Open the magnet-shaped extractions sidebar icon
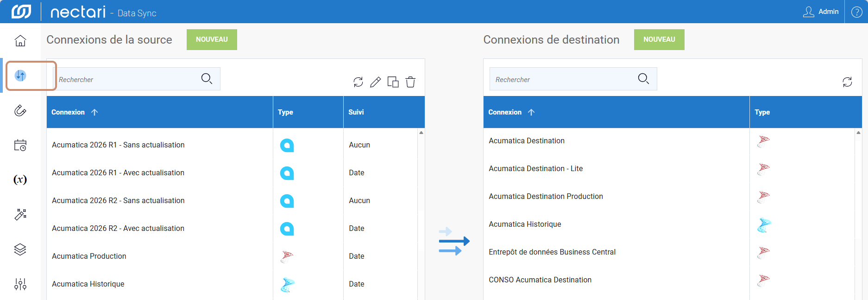The width and height of the screenshot is (868, 300). pyautogui.click(x=20, y=110)
